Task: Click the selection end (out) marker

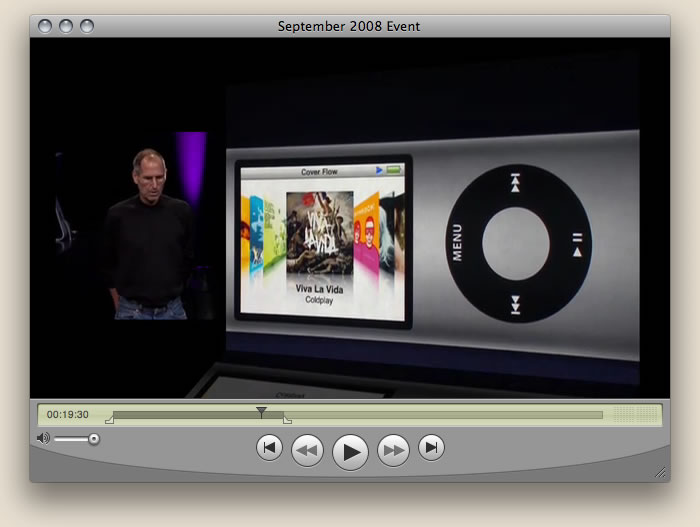Action: [288, 419]
